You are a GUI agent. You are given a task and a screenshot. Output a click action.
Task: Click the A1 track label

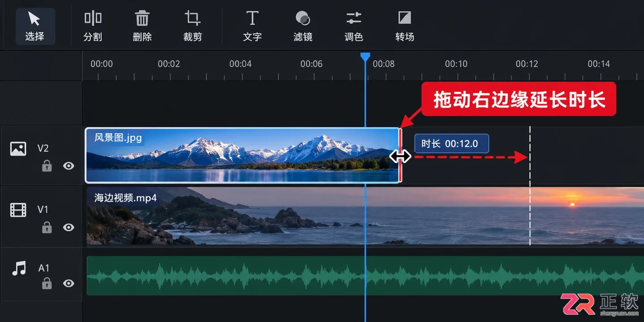point(44,268)
